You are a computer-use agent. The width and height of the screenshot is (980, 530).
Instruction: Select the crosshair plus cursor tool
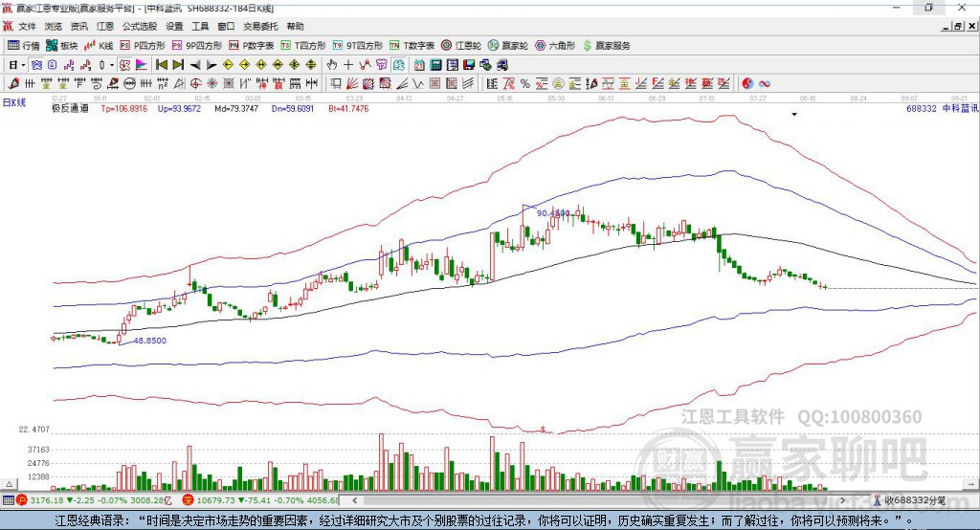pos(348,65)
